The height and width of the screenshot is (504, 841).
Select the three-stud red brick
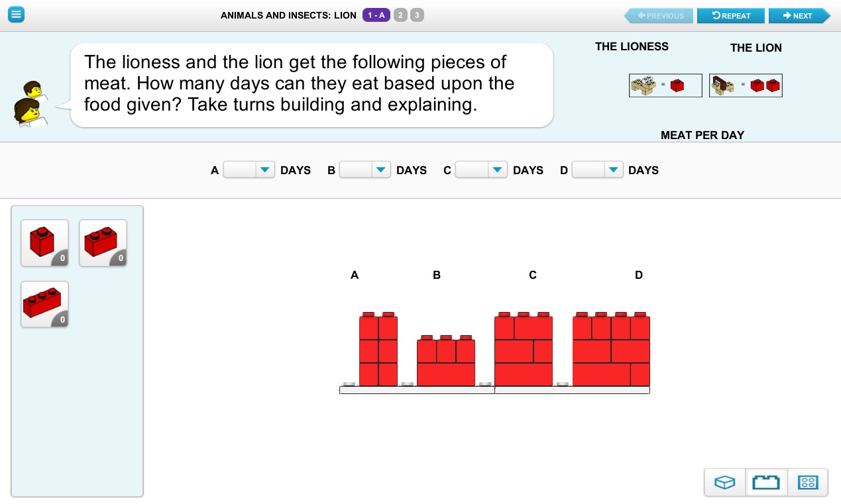click(x=44, y=305)
